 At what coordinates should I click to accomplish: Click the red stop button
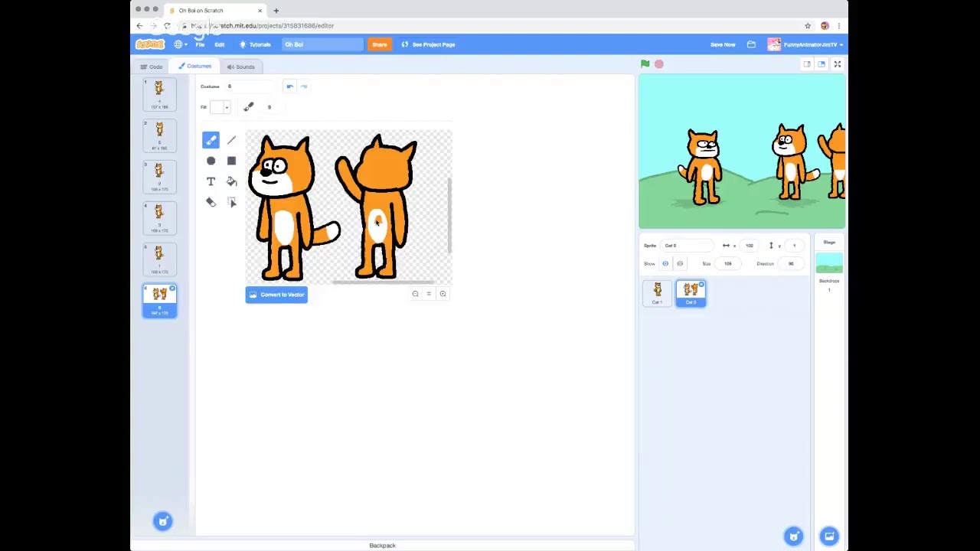pos(659,64)
